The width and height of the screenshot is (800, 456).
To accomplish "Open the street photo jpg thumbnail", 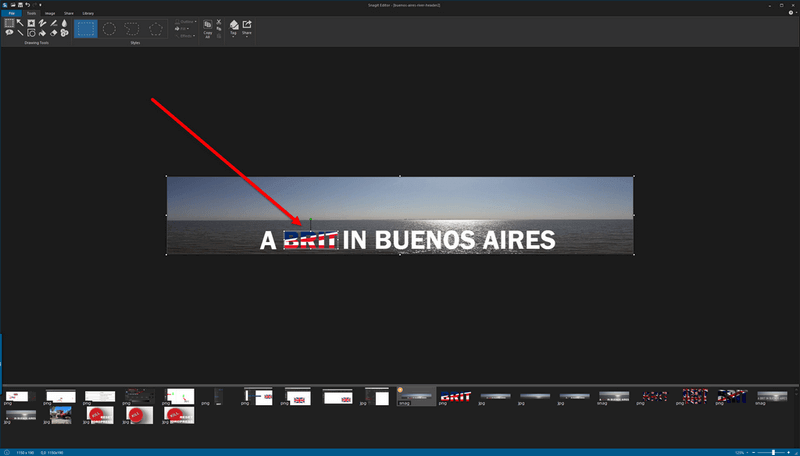I will coord(60,415).
